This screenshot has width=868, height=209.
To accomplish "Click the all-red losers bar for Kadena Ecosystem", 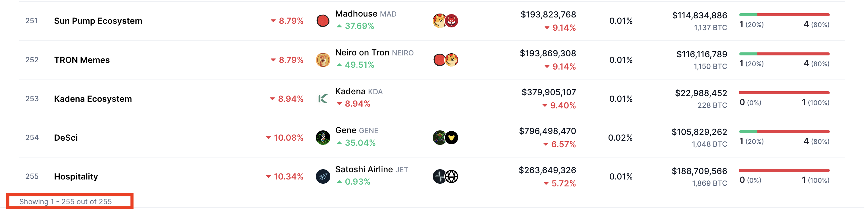I will tap(784, 92).
